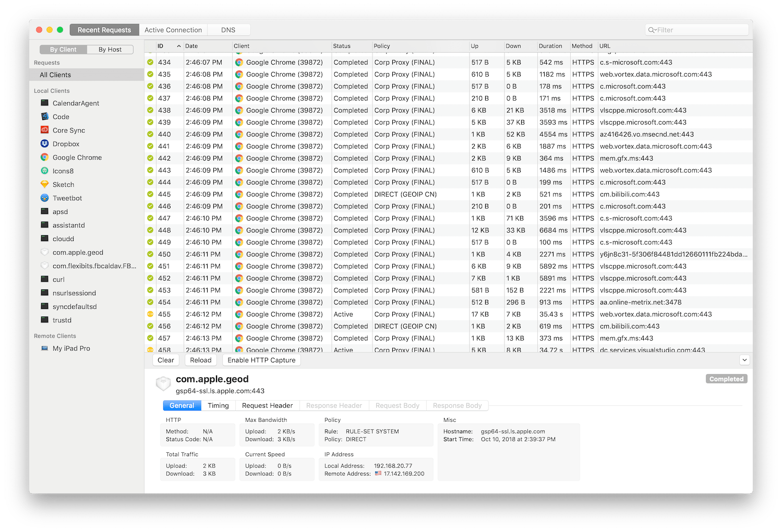Clear the request list

(165, 360)
